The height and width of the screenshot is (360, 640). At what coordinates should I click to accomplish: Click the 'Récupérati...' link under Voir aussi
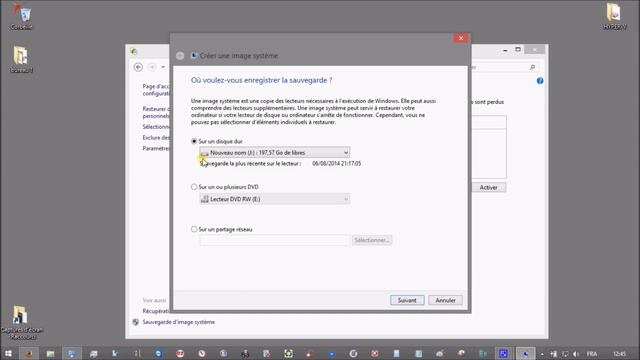tap(156, 311)
